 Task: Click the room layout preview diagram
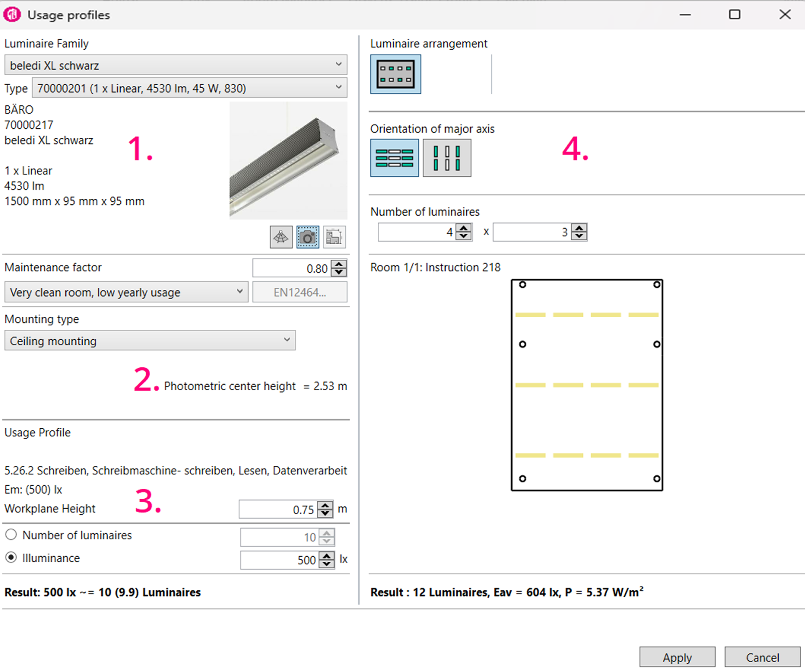(587, 385)
